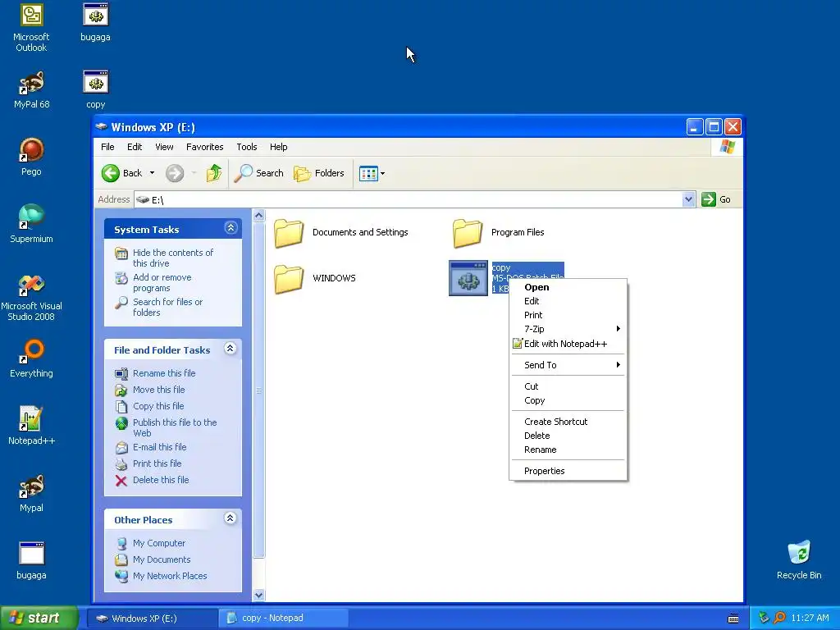Collapse the System Tasks panel

coord(231,228)
